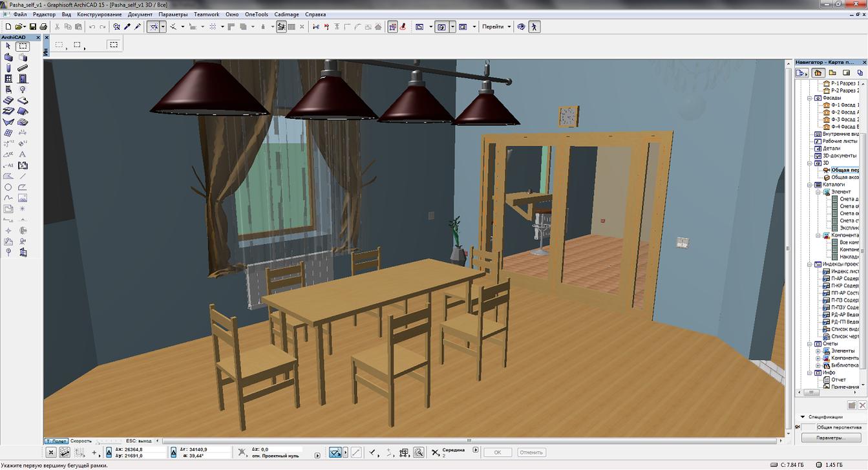
Task: Expand the Спецификации panel section
Action: tap(803, 417)
